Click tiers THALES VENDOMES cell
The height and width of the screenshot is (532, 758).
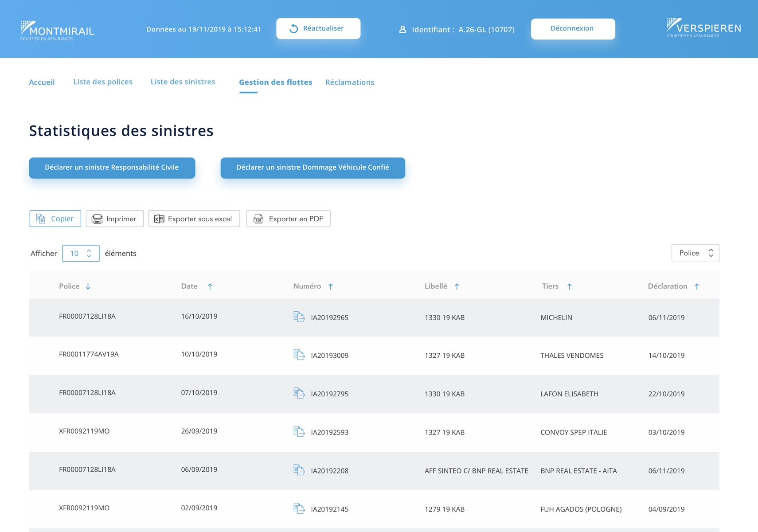click(x=572, y=356)
